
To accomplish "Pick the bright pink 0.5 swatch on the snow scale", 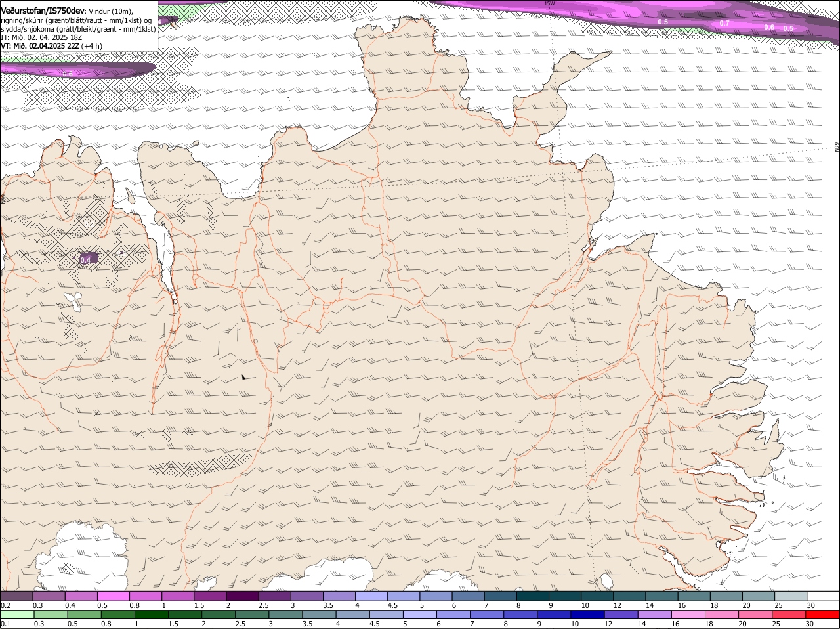I will (113, 596).
